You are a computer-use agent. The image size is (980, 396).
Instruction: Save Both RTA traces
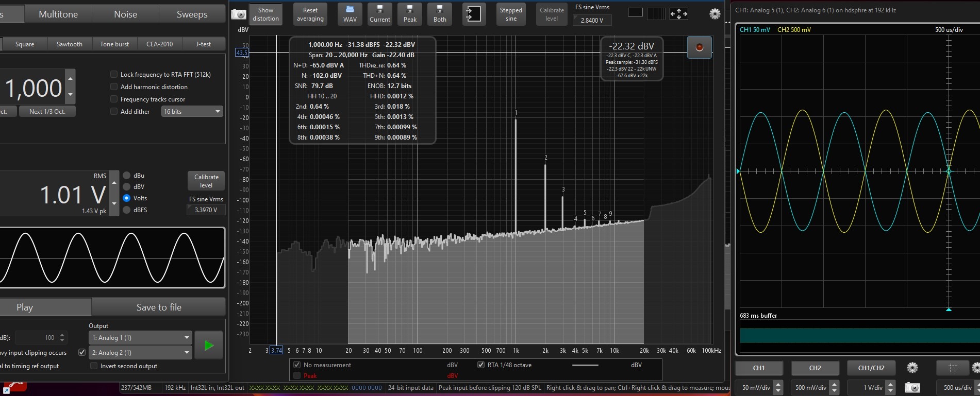coord(440,14)
